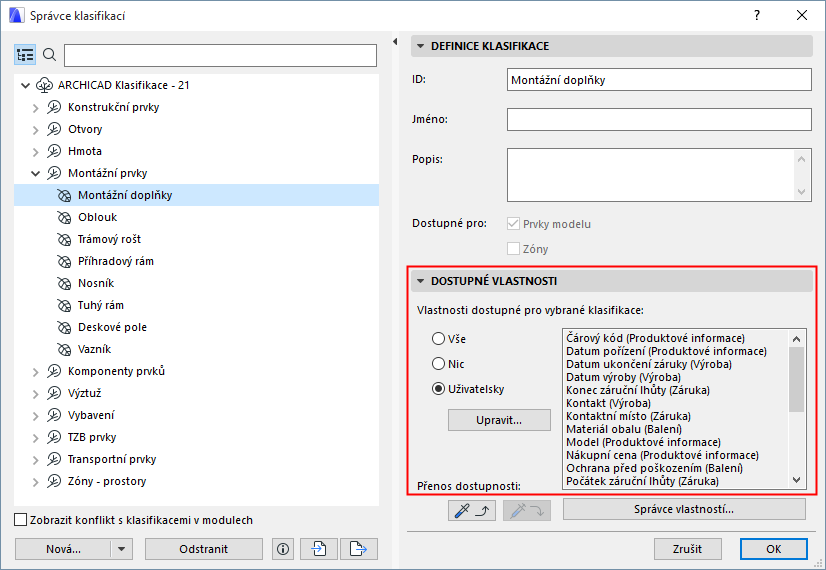Open the Nová dropdown arrow
The width and height of the screenshot is (826, 570).
tap(122, 549)
